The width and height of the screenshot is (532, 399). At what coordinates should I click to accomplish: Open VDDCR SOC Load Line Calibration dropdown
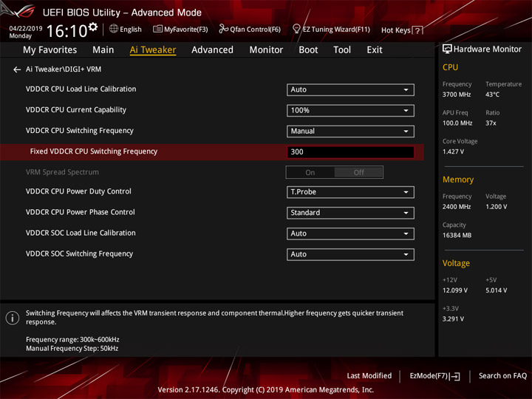tap(350, 233)
